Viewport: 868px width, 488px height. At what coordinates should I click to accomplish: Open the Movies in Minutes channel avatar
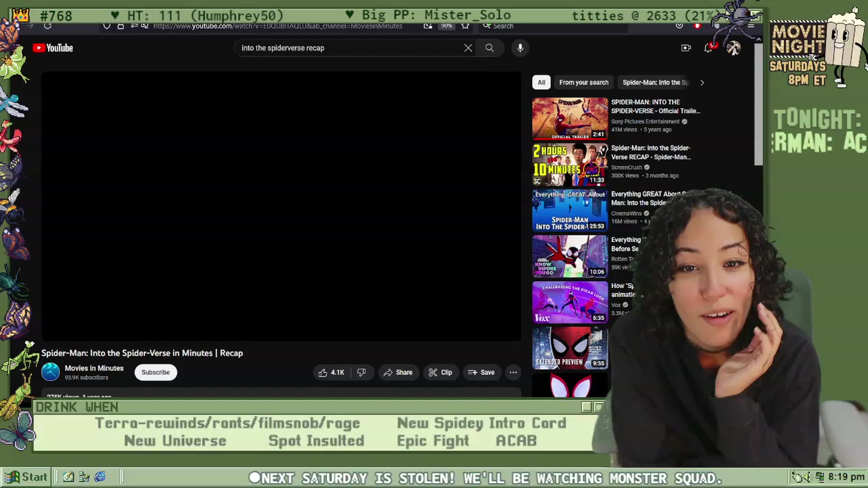50,372
